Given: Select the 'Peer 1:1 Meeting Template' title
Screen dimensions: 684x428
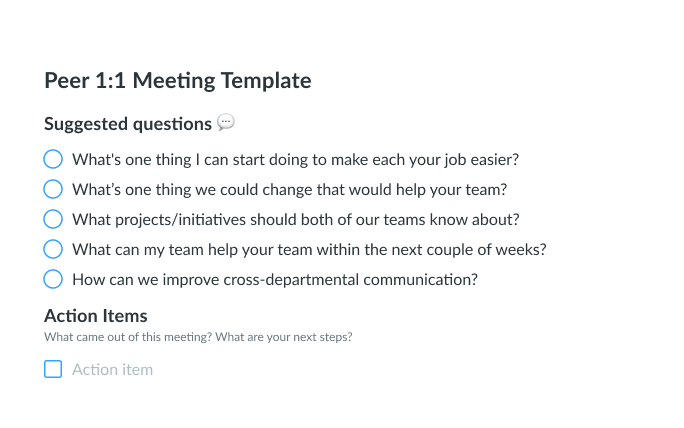Looking at the screenshot, I should point(178,81).
